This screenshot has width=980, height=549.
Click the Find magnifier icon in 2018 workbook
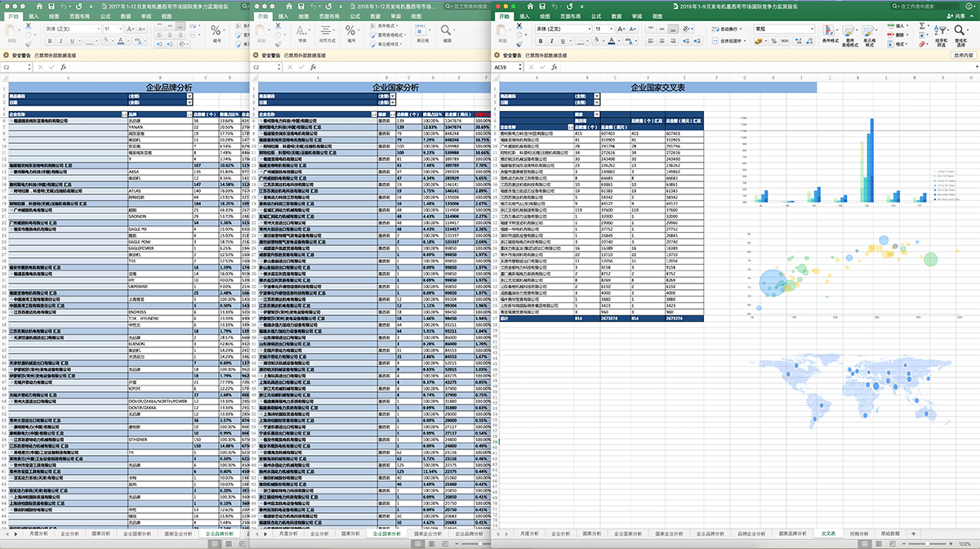447,31
